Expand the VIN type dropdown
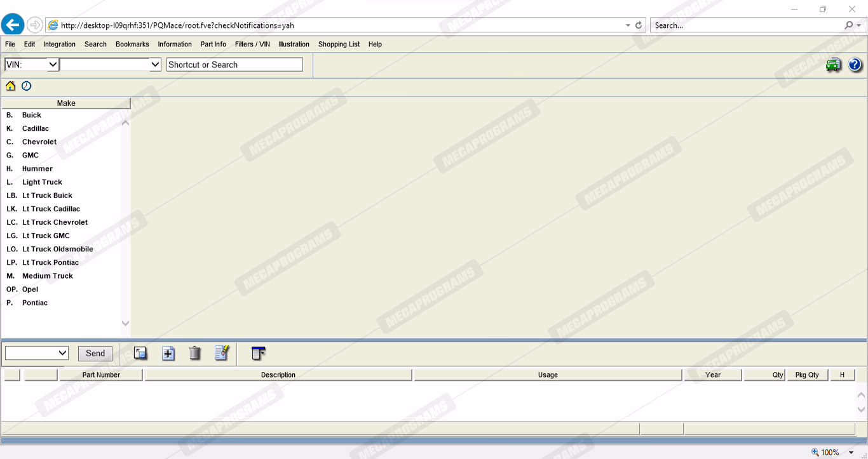Viewport: 868px width, 459px height. [53, 65]
